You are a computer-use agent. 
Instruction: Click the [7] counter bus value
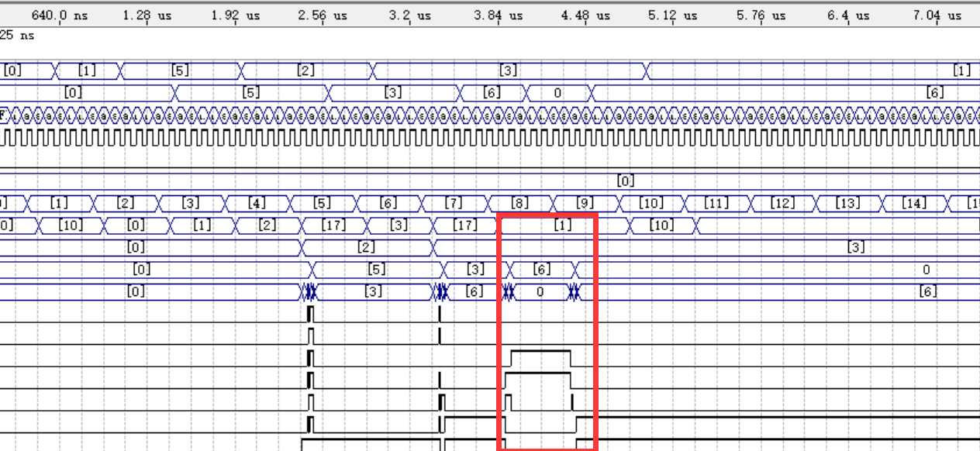pyautogui.click(x=454, y=204)
